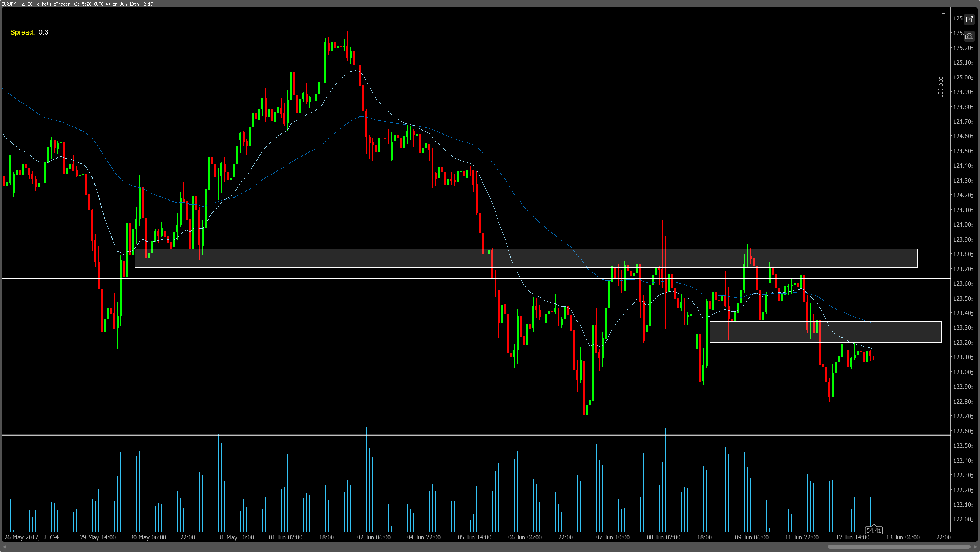The image size is (980, 552).
Task: Click the 123.00 price axis label
Action: tap(962, 372)
